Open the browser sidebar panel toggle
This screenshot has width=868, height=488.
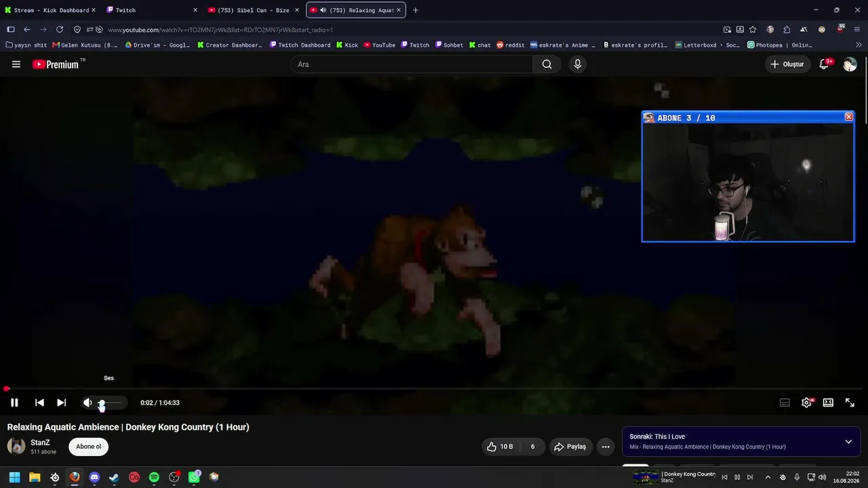[11, 30]
